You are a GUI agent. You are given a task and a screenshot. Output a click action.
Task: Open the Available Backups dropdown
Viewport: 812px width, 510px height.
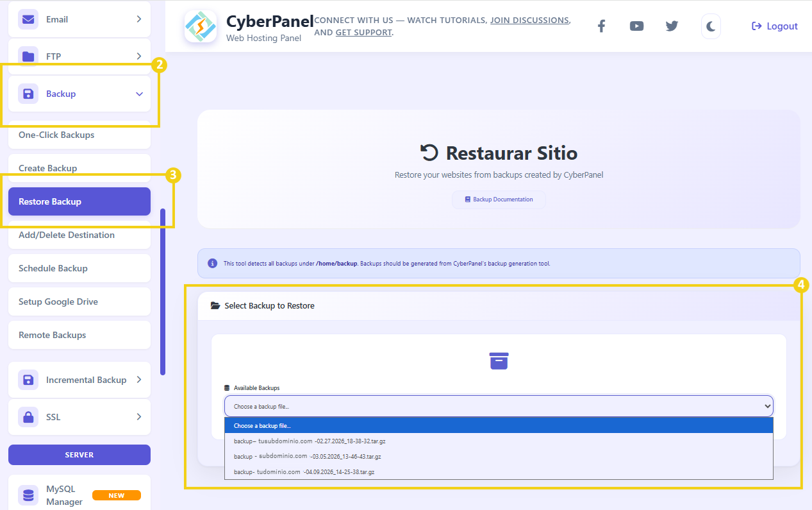499,406
